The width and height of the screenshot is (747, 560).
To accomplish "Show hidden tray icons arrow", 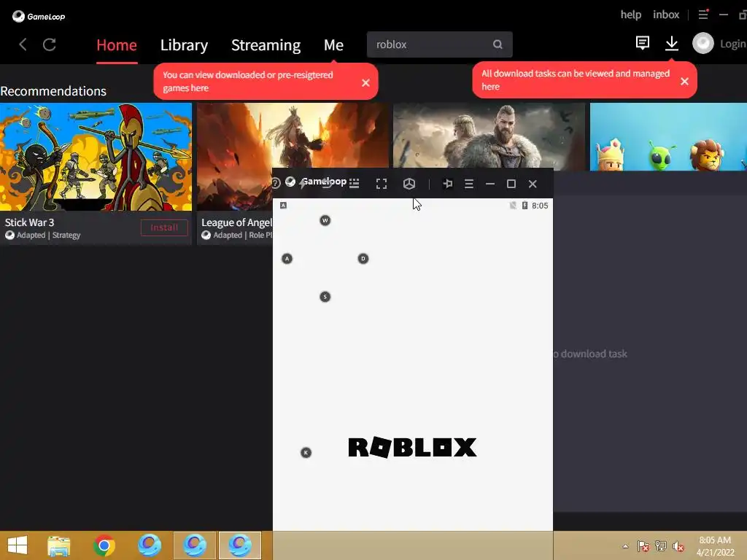I will 625,546.
